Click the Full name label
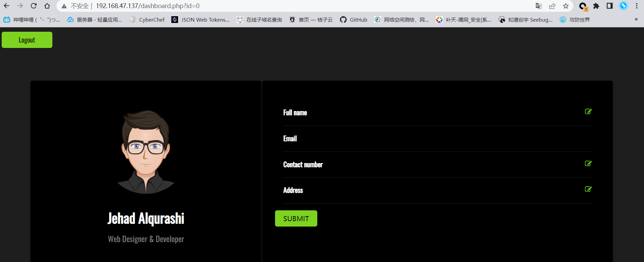 point(295,113)
